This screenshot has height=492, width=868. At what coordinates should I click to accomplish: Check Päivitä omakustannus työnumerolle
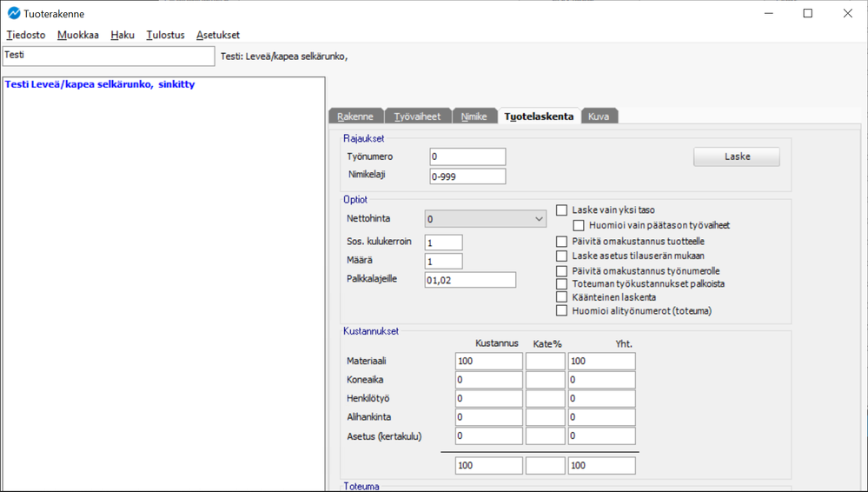point(562,271)
